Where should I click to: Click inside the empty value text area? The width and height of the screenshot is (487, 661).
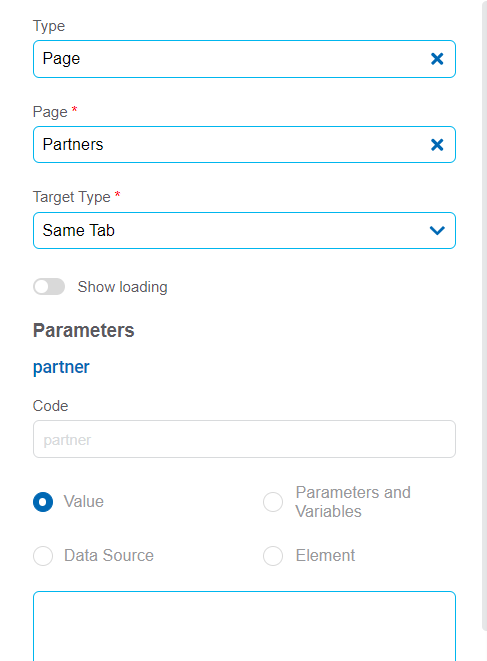244,626
